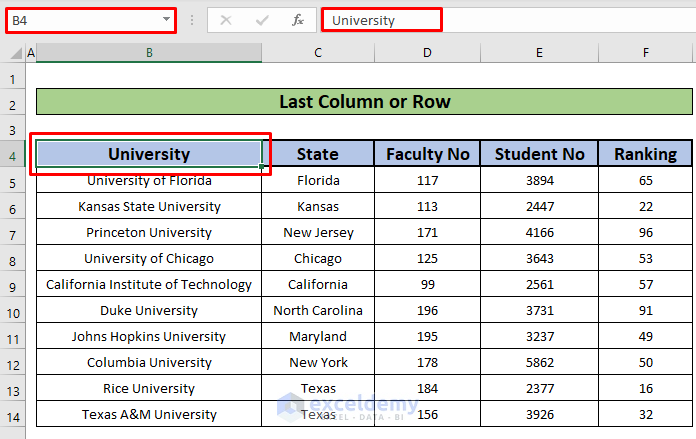Click the Insert Function fx icon

pyautogui.click(x=298, y=20)
